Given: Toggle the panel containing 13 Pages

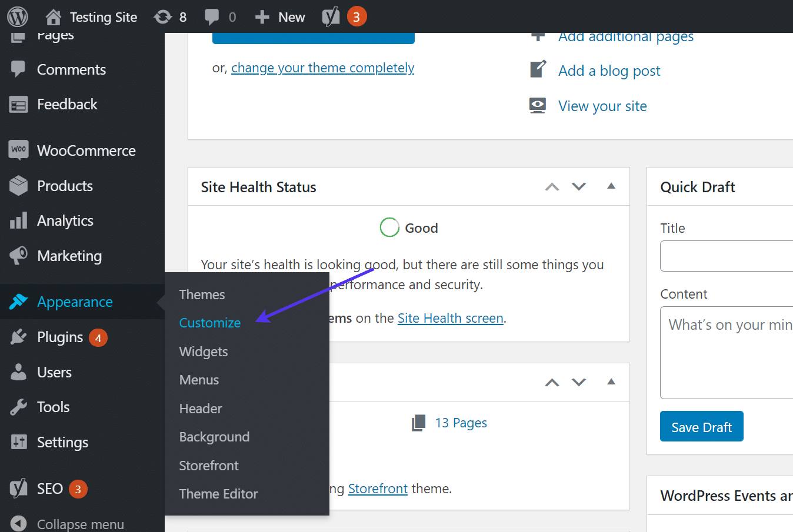Looking at the screenshot, I should click(611, 382).
